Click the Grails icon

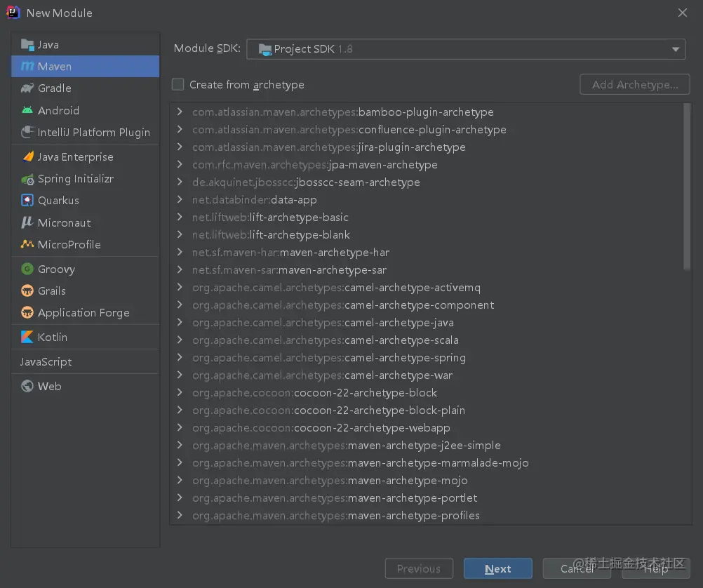click(27, 290)
